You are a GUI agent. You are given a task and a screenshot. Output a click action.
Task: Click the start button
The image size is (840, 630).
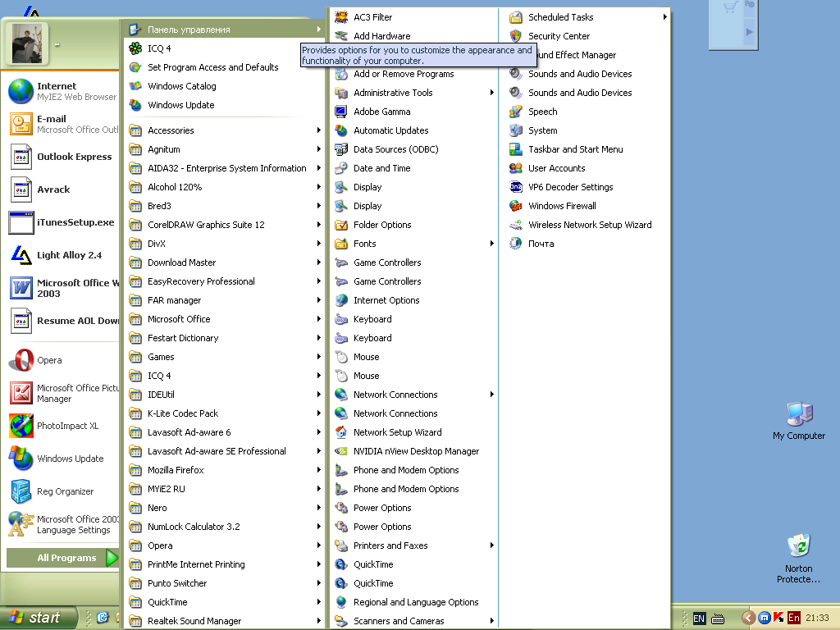click(38, 619)
